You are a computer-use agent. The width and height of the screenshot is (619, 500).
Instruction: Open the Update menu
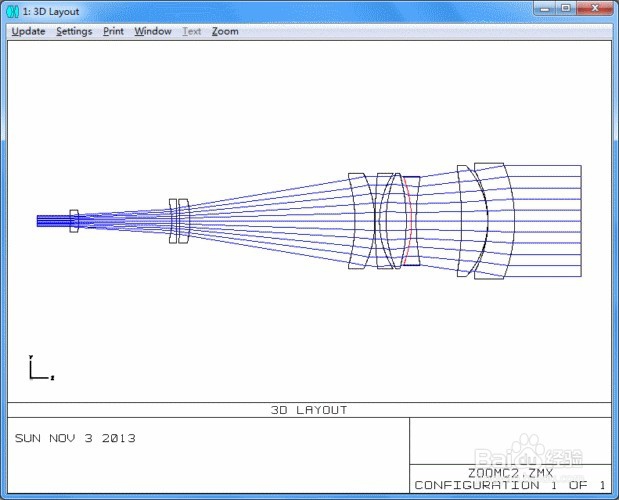(x=28, y=31)
